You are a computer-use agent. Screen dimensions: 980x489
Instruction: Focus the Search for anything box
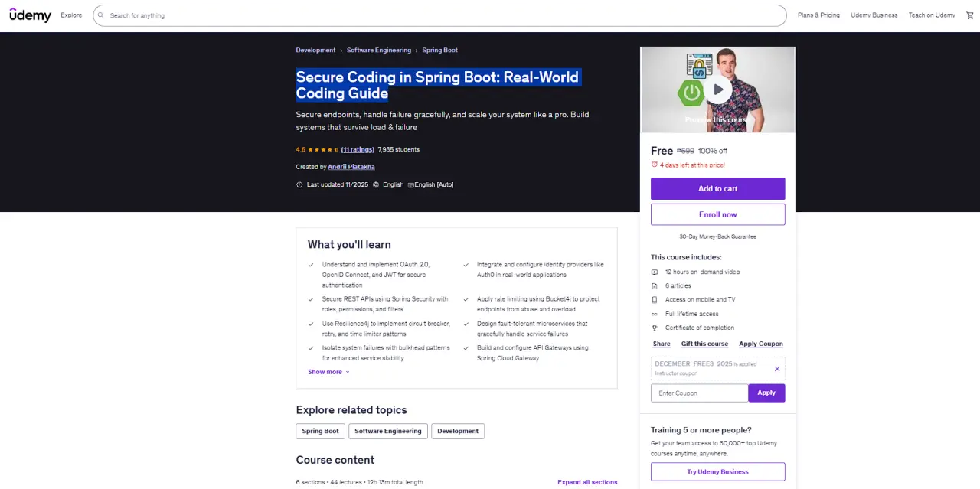(x=439, y=15)
